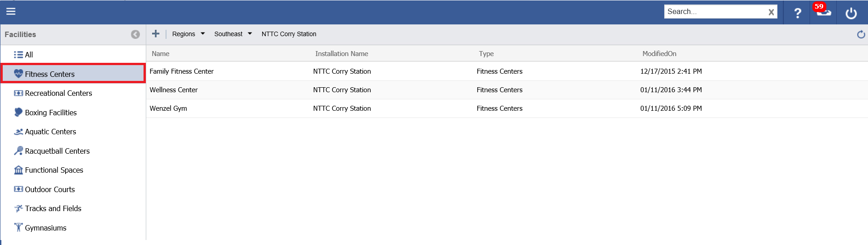Click into the Search field

(x=715, y=12)
